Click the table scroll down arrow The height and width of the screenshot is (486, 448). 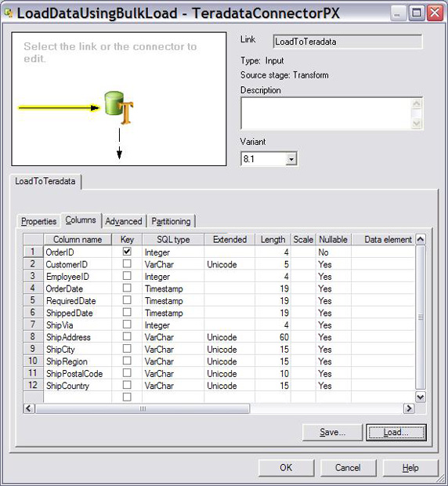[x=420, y=397]
